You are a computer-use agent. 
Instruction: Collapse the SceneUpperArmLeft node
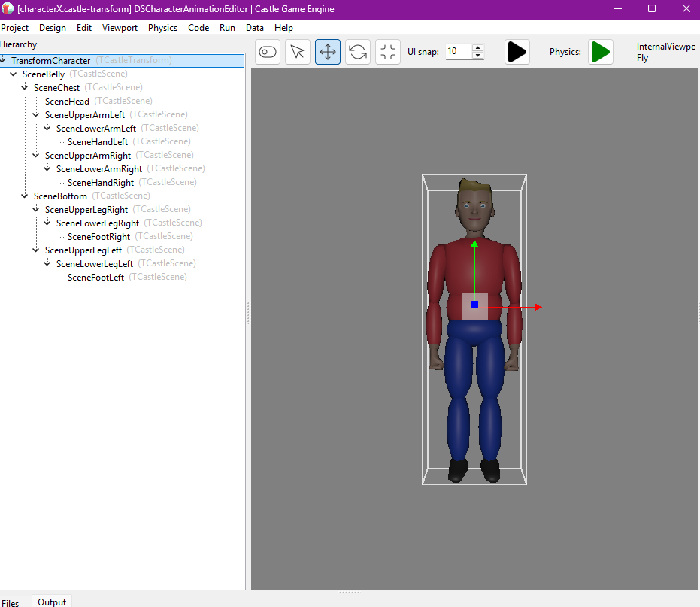tap(36, 114)
